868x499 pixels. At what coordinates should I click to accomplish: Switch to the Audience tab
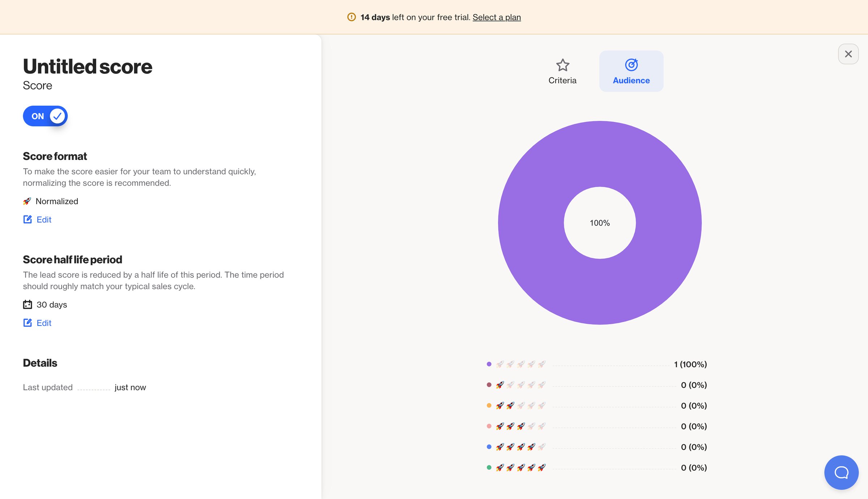click(631, 71)
